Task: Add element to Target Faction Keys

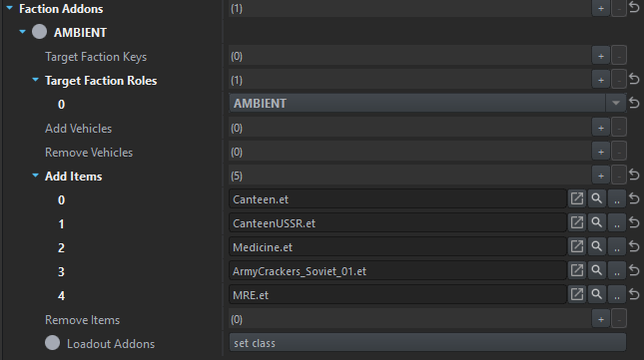Action: [x=601, y=56]
